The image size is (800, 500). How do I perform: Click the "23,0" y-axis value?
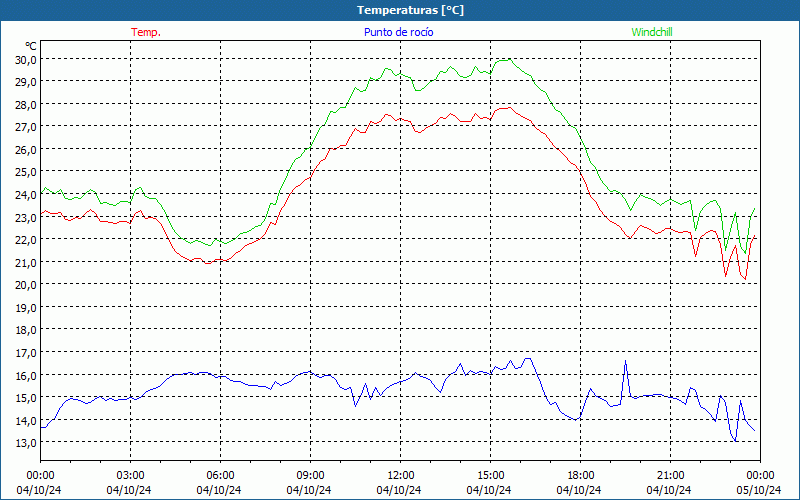point(26,217)
